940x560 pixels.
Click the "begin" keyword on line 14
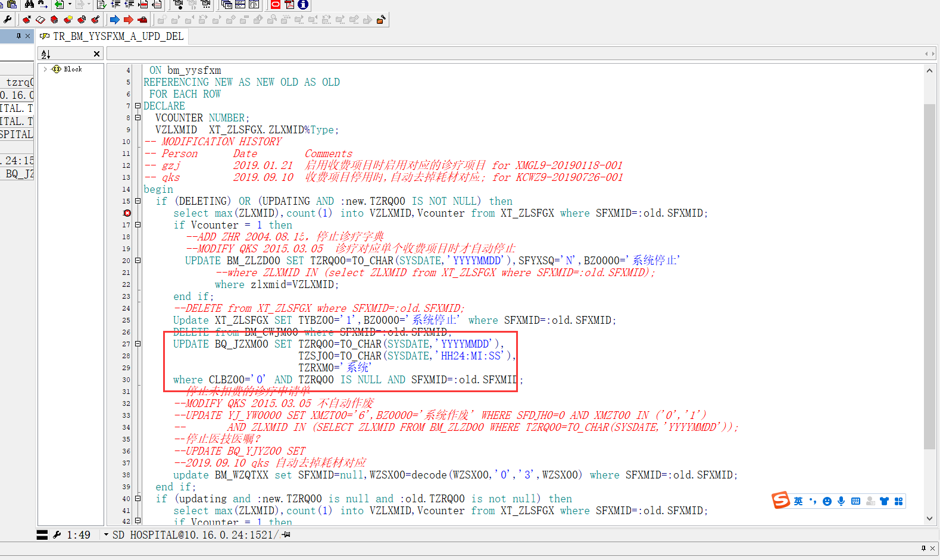[x=158, y=189]
